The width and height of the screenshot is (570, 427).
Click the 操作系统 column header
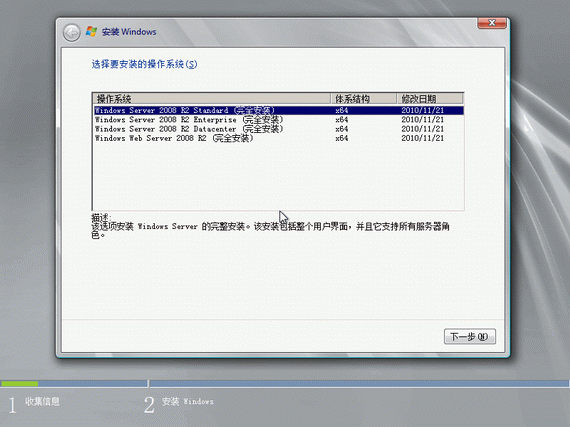pyautogui.click(x=212, y=98)
